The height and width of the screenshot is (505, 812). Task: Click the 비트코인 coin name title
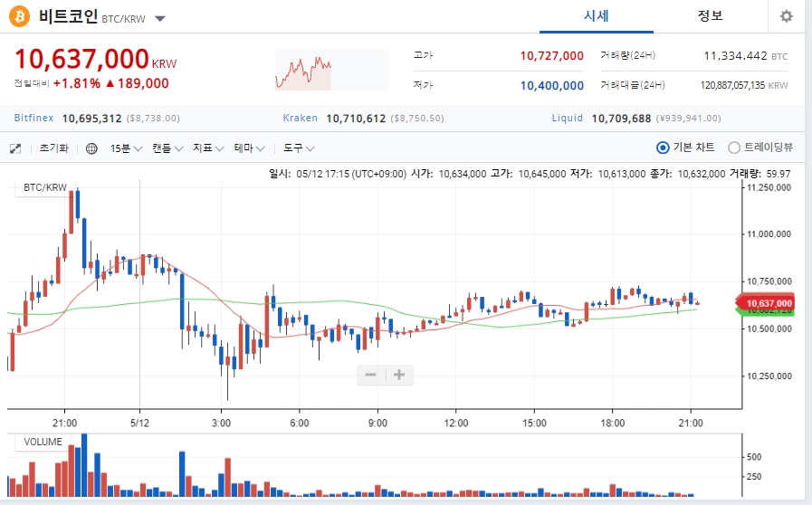pyautogui.click(x=68, y=16)
